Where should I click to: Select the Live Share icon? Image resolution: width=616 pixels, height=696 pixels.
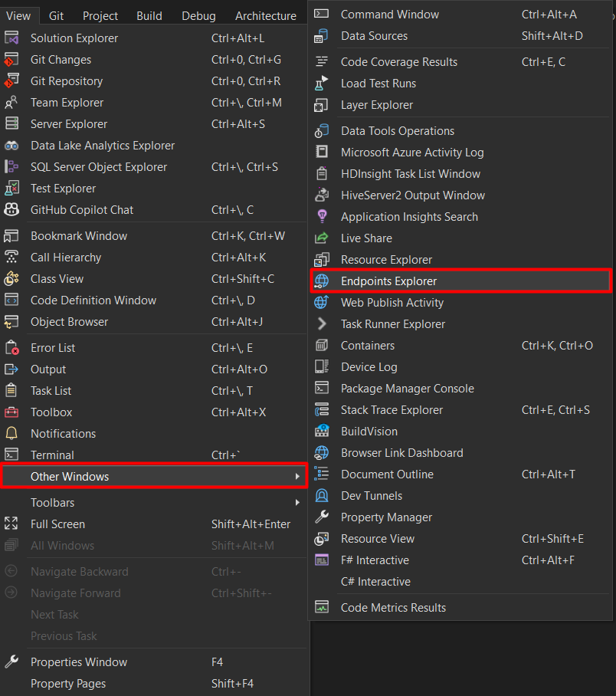click(x=321, y=238)
